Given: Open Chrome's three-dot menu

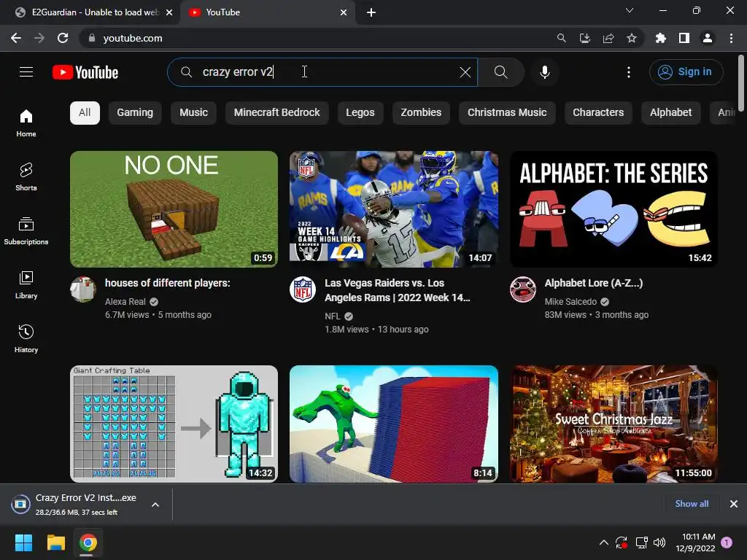Looking at the screenshot, I should [731, 38].
